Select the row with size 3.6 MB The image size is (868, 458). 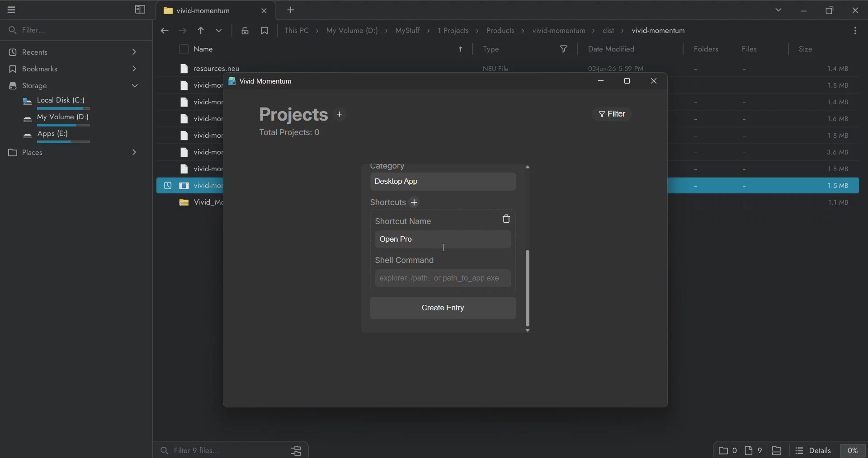[x=763, y=153]
